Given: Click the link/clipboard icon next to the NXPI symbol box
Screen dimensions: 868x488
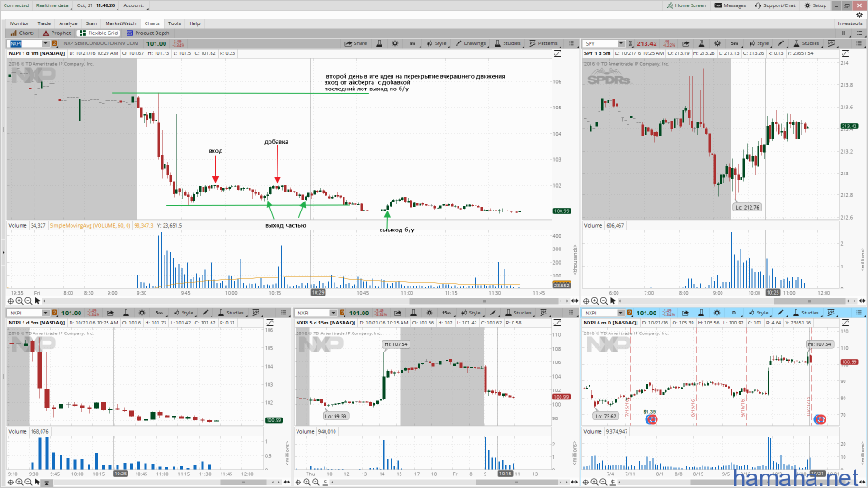Looking at the screenshot, I should click(x=55, y=43).
